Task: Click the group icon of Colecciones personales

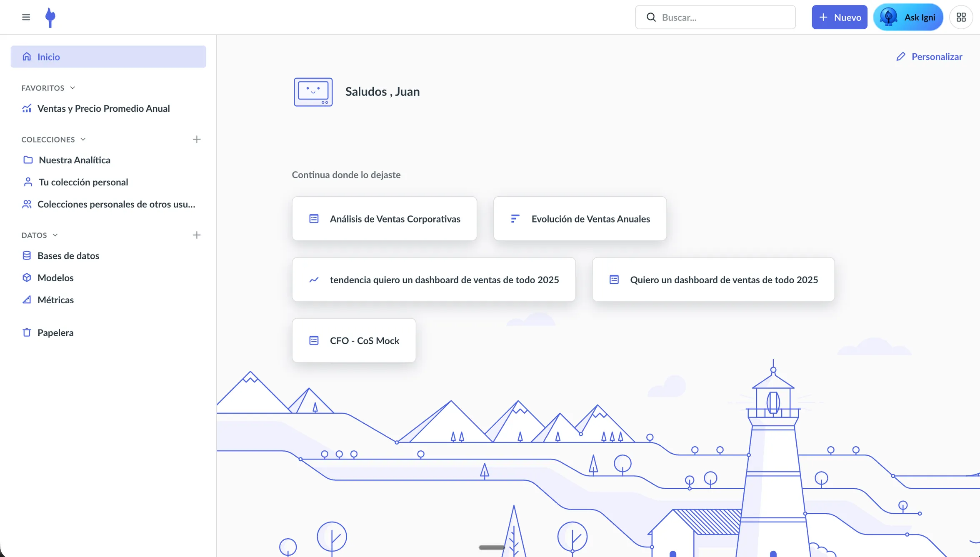Action: 27,204
